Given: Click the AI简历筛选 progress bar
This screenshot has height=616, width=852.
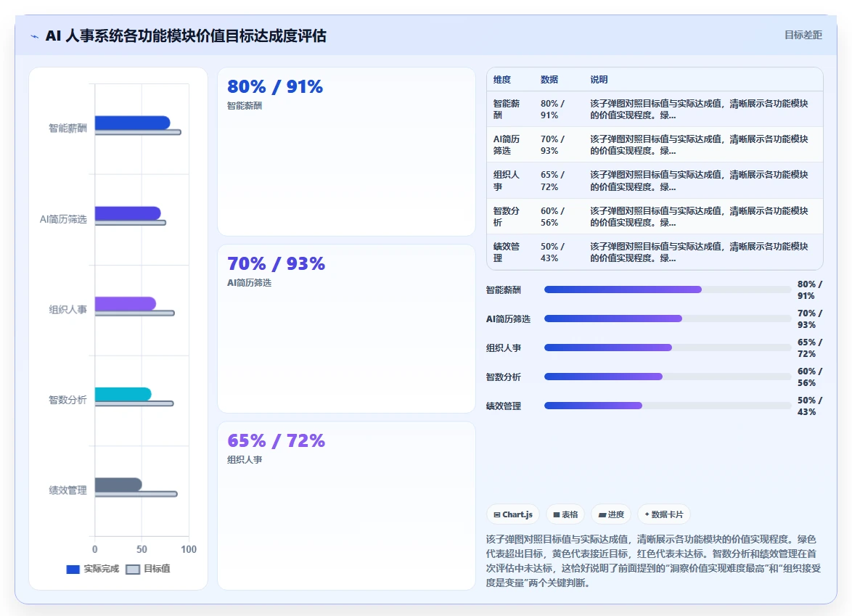Looking at the screenshot, I should pyautogui.click(x=667, y=319).
